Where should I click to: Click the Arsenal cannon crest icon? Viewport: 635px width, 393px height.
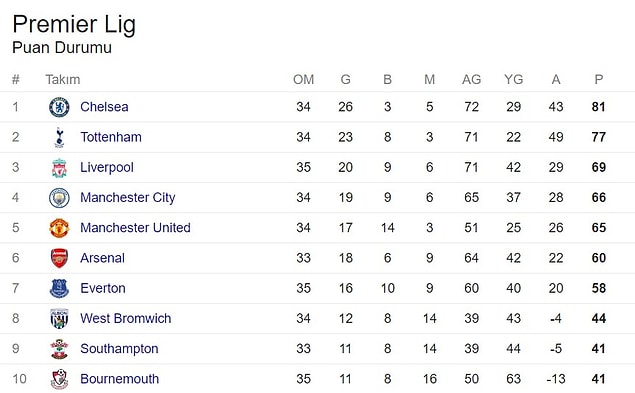click(x=59, y=258)
